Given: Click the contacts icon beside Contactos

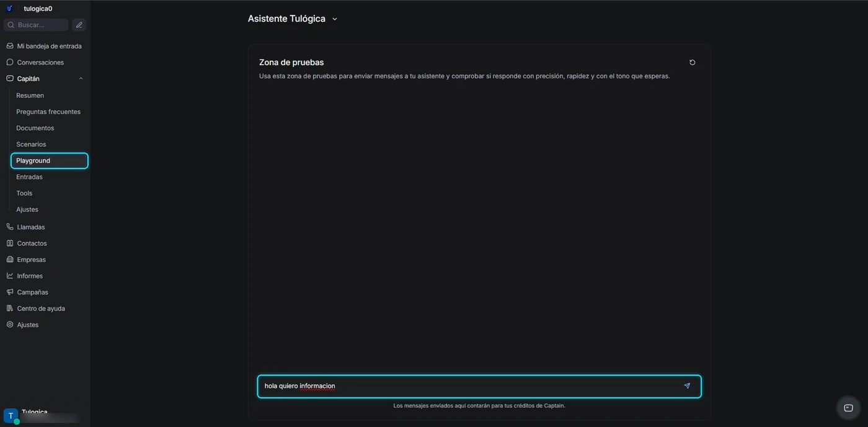Looking at the screenshot, I should click(x=10, y=243).
